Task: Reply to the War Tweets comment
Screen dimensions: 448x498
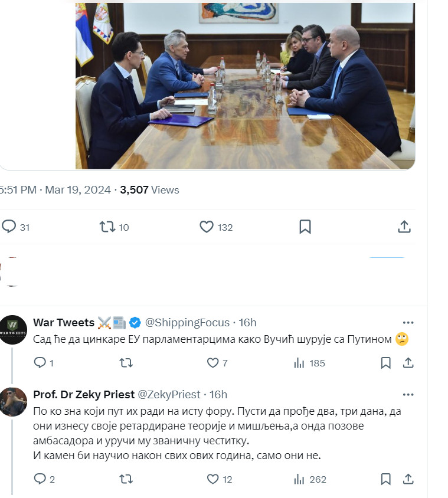Action: [40, 363]
